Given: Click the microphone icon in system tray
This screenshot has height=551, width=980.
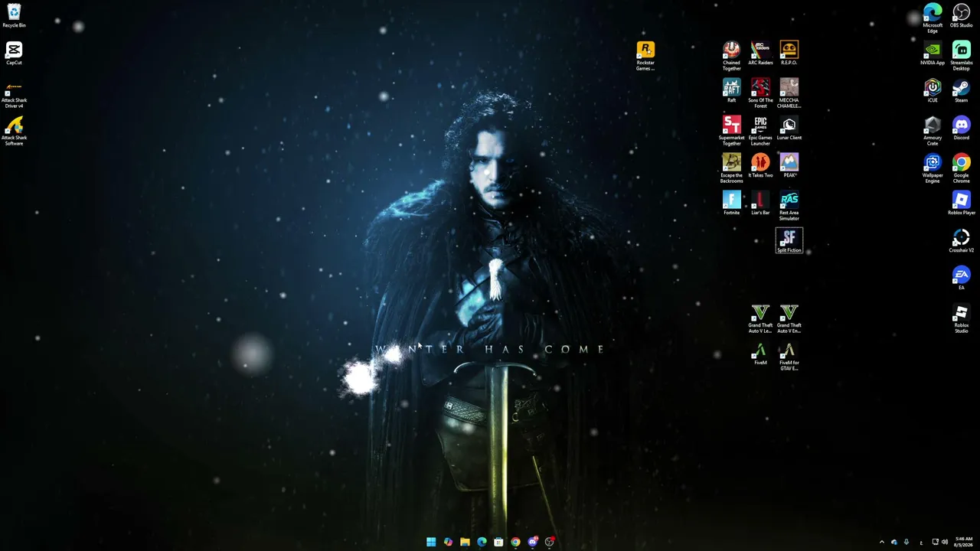Looking at the screenshot, I should pos(906,542).
